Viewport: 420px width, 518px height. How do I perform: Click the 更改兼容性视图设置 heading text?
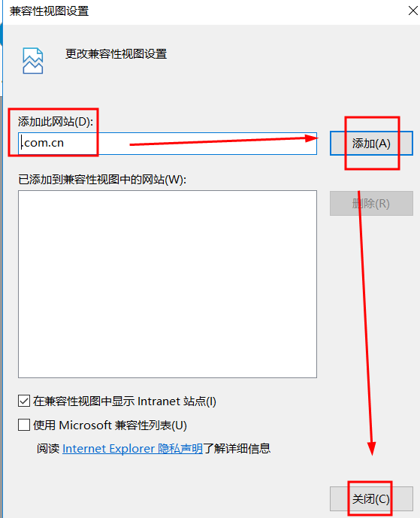click(116, 53)
